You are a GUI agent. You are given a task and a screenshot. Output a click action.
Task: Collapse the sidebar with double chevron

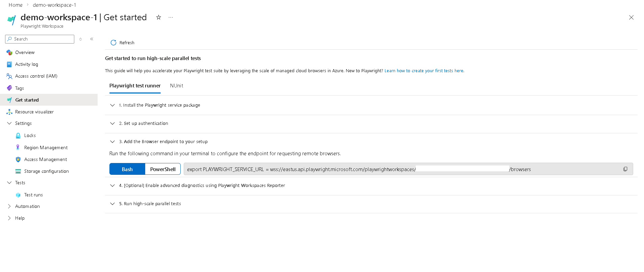tap(92, 39)
